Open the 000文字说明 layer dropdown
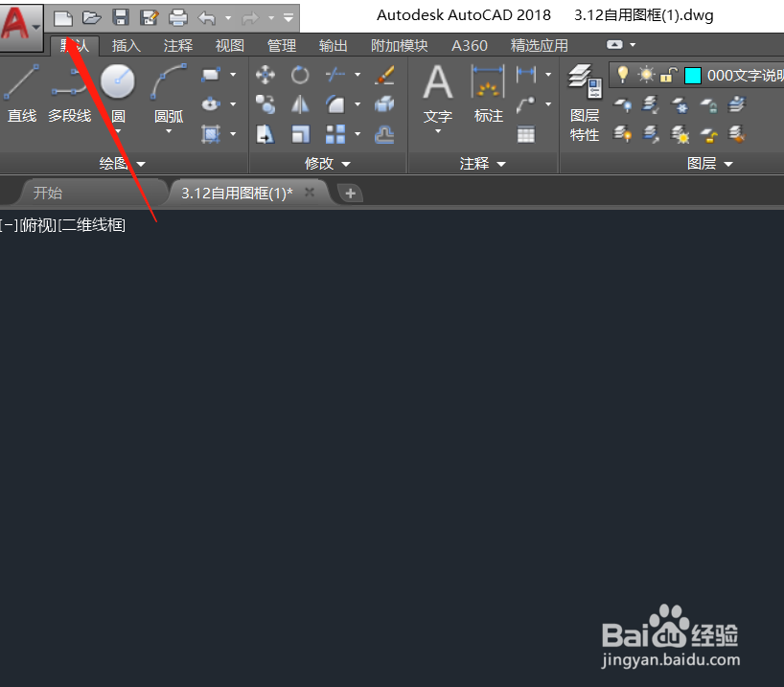 pyautogui.click(x=745, y=76)
